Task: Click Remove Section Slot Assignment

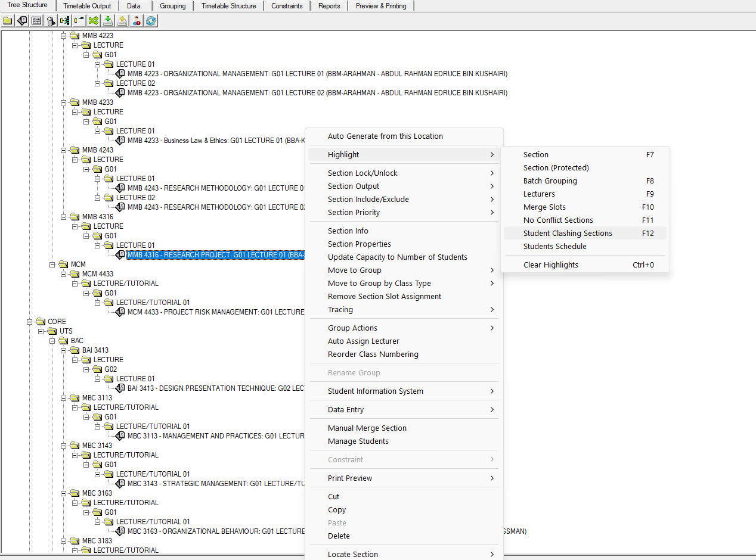Action: pos(404,297)
